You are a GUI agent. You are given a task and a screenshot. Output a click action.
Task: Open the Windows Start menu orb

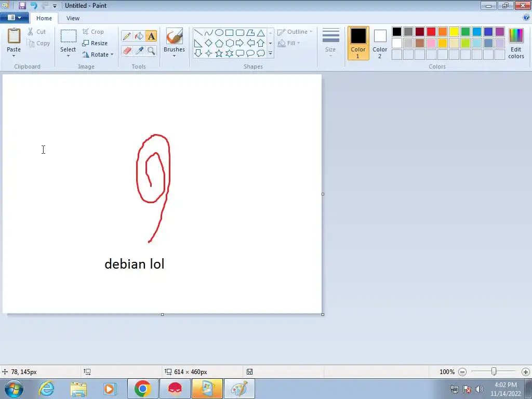14,389
